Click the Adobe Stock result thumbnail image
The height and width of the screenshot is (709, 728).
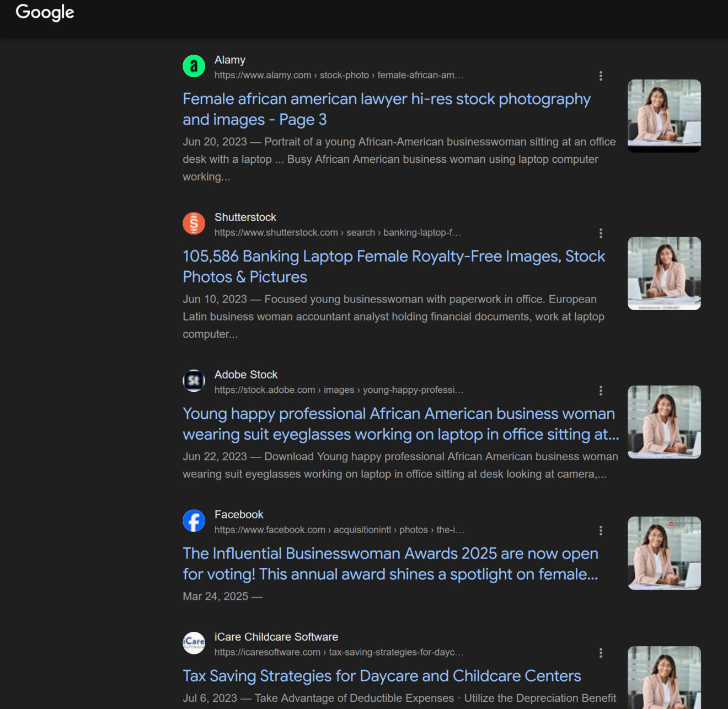click(664, 422)
